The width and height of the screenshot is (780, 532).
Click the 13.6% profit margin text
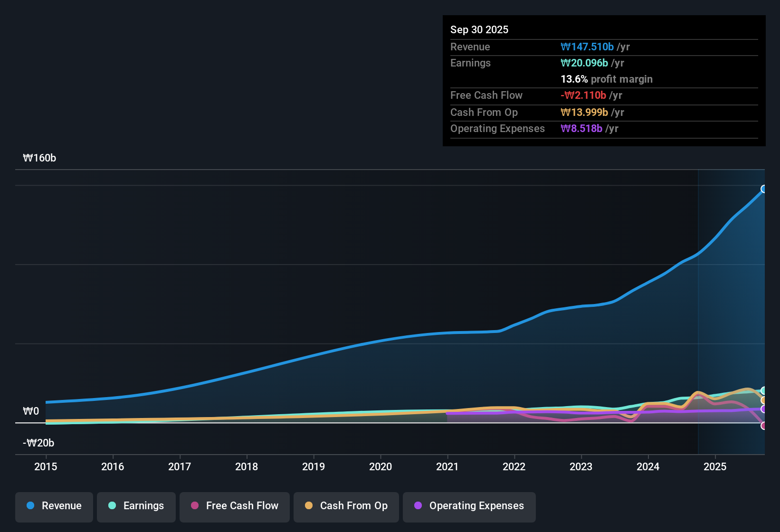[x=607, y=79]
